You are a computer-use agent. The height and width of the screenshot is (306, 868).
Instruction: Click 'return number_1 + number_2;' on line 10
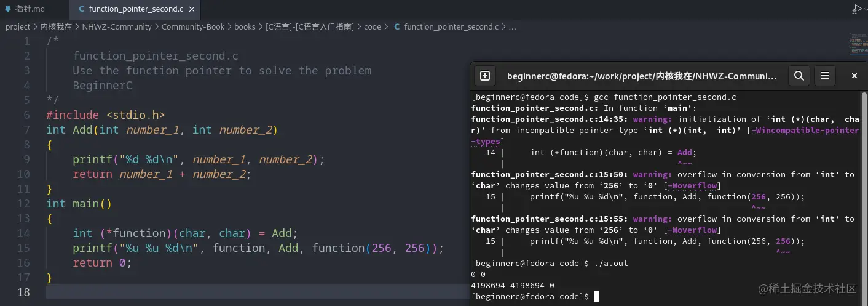pyautogui.click(x=162, y=174)
